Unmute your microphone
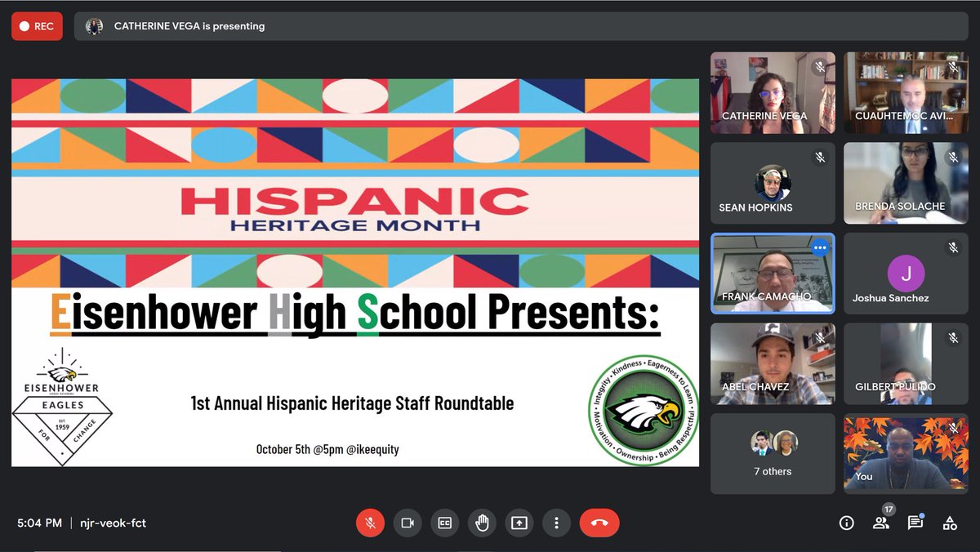Screen dimensions: 980x552 point(370,523)
